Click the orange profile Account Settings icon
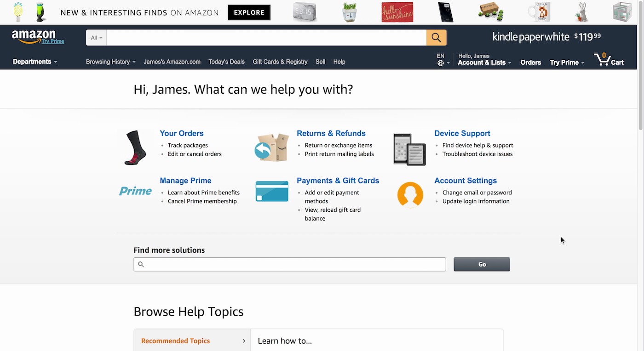The height and width of the screenshot is (351, 644). [x=410, y=194]
